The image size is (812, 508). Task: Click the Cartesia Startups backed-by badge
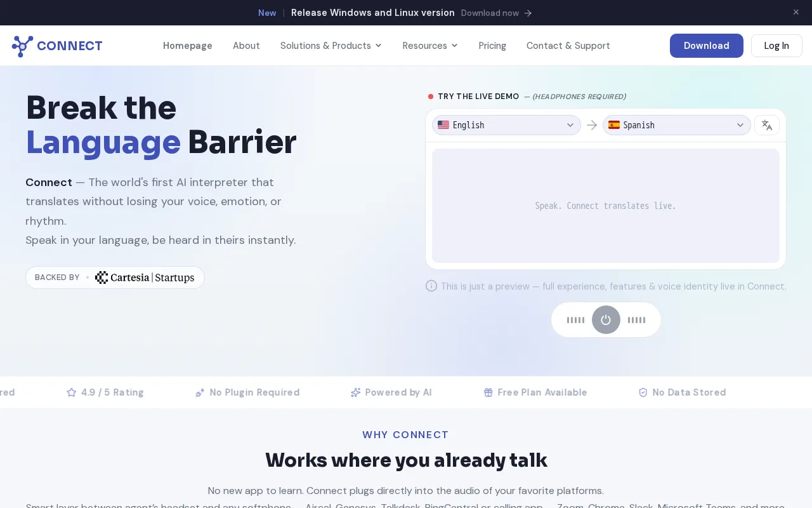pyautogui.click(x=115, y=277)
